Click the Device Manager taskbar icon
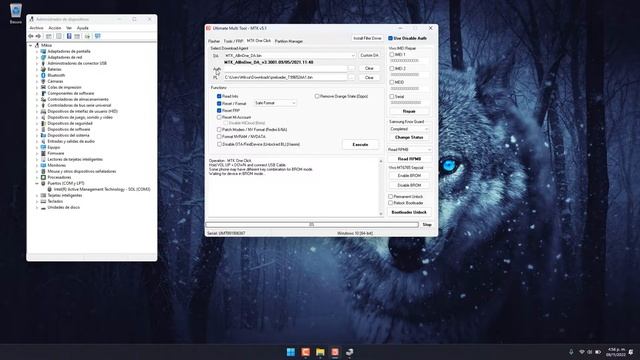 (349, 352)
